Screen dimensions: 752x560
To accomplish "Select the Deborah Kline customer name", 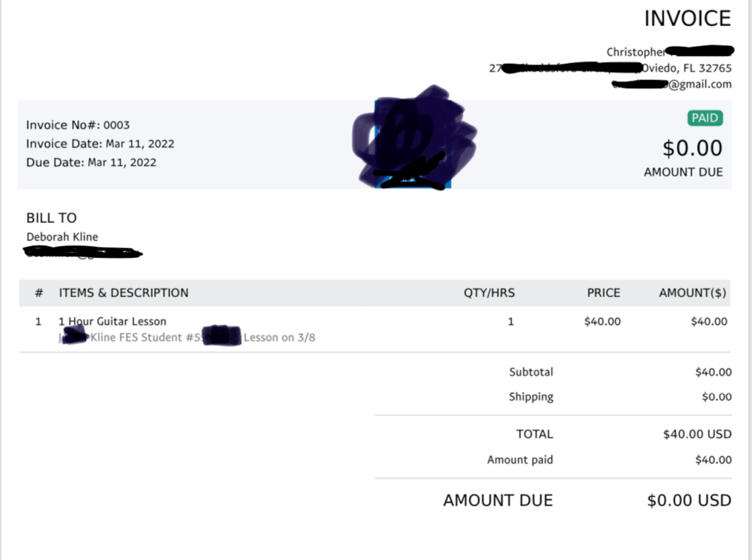I will 62,237.
